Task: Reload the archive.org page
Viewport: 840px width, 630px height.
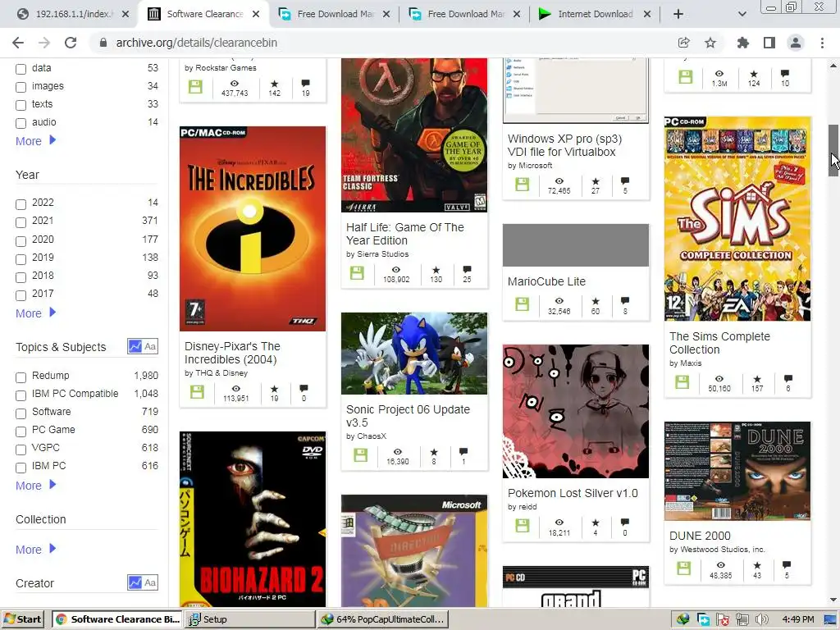Action: tap(71, 43)
